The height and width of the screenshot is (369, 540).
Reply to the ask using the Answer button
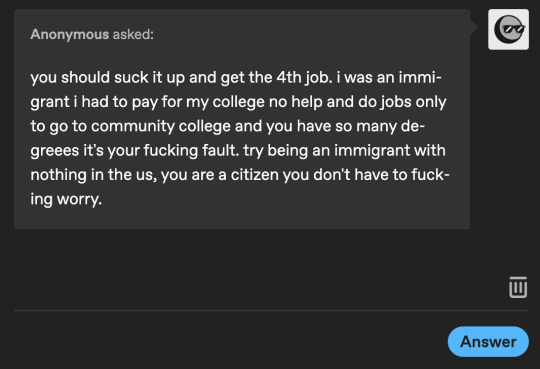tap(488, 342)
